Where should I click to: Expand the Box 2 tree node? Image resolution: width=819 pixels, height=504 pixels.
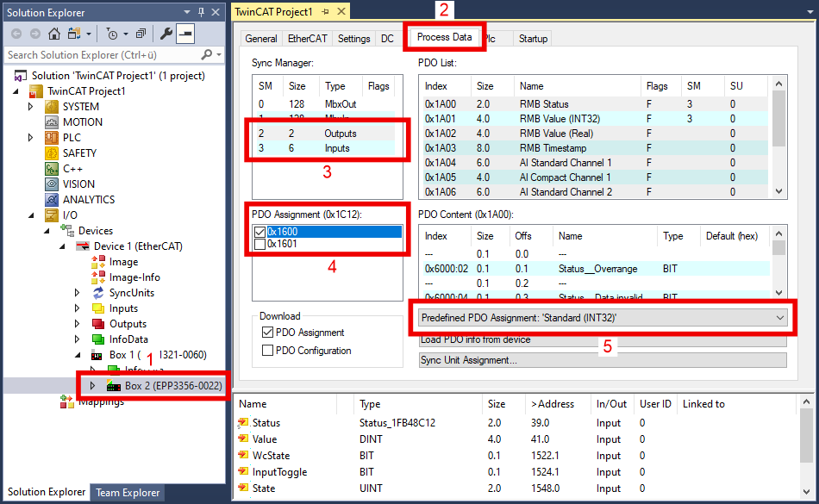point(93,386)
